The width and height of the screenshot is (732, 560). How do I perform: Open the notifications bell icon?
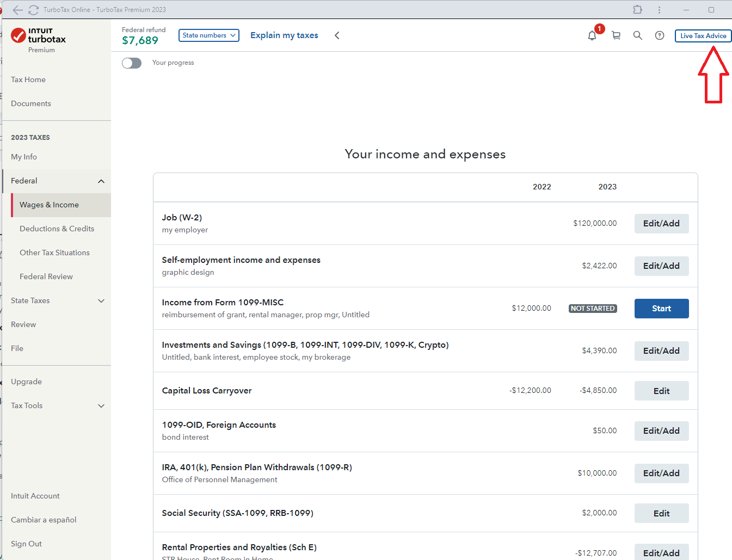tap(592, 35)
